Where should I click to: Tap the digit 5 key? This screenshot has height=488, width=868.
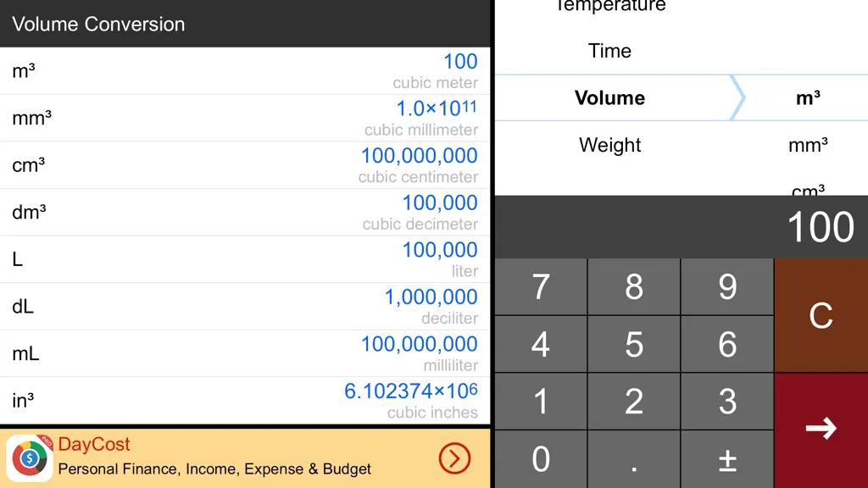pyautogui.click(x=634, y=344)
